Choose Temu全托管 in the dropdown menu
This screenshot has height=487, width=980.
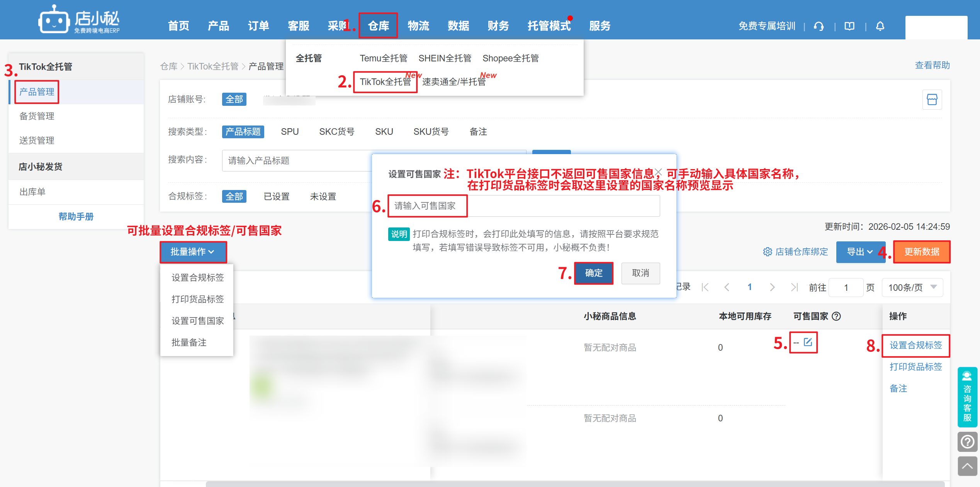[383, 58]
